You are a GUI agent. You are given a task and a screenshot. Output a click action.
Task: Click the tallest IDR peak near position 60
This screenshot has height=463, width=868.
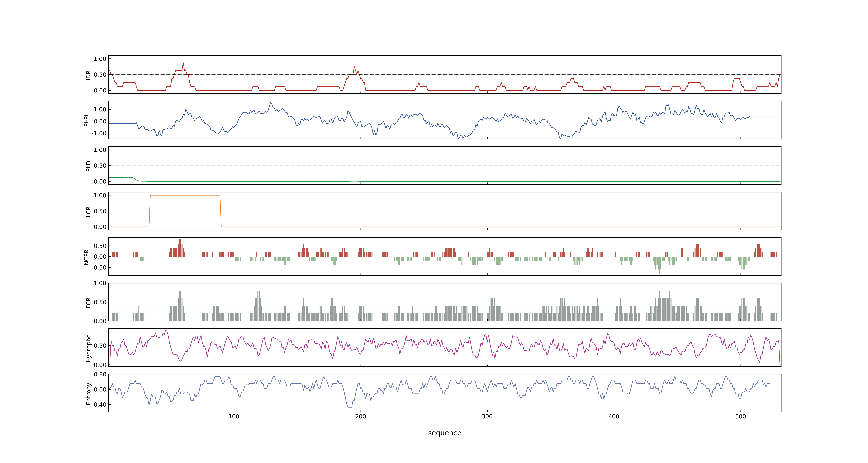pyautogui.click(x=183, y=63)
